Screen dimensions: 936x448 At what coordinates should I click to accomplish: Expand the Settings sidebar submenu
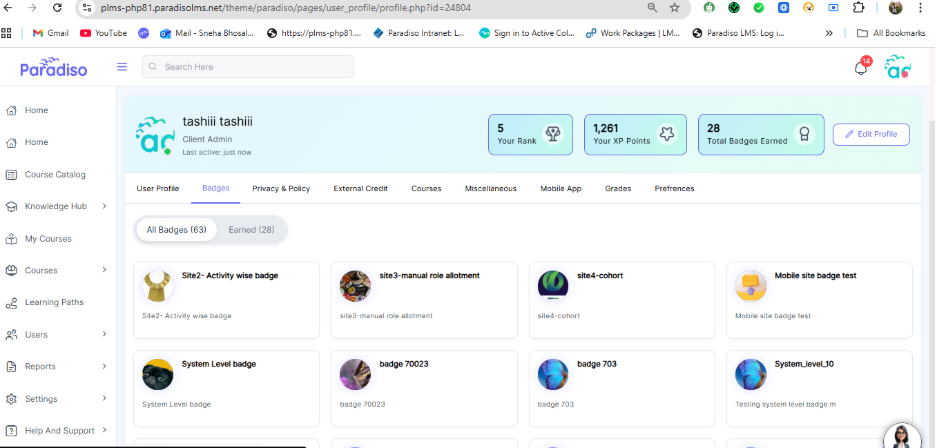(104, 399)
